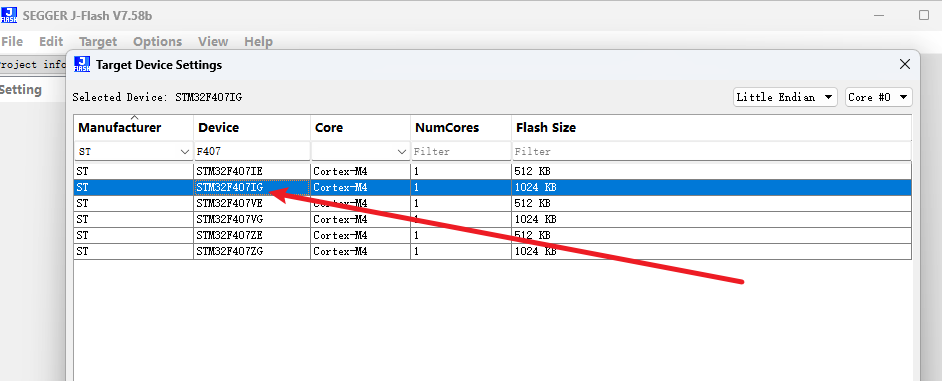Open the Target menu

pyautogui.click(x=98, y=41)
